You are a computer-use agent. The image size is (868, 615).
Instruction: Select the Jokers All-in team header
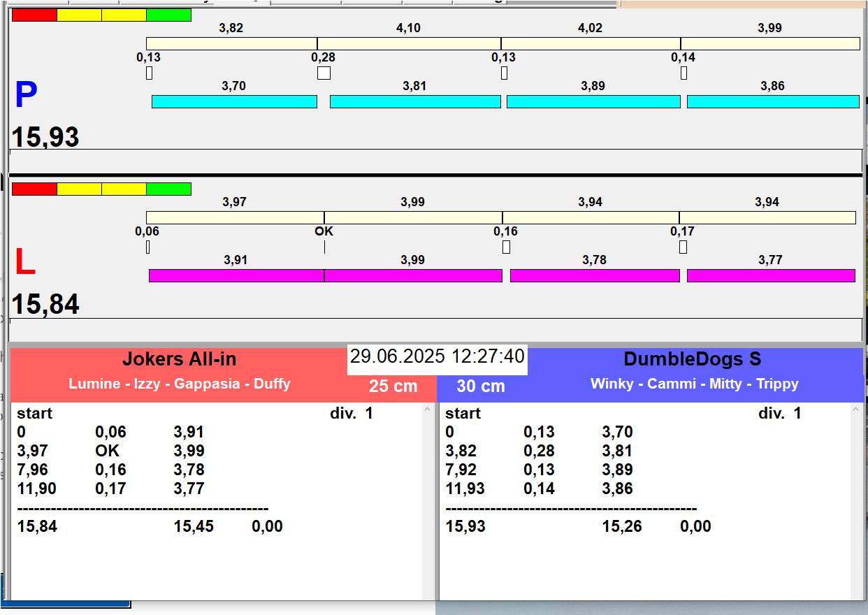180,359
